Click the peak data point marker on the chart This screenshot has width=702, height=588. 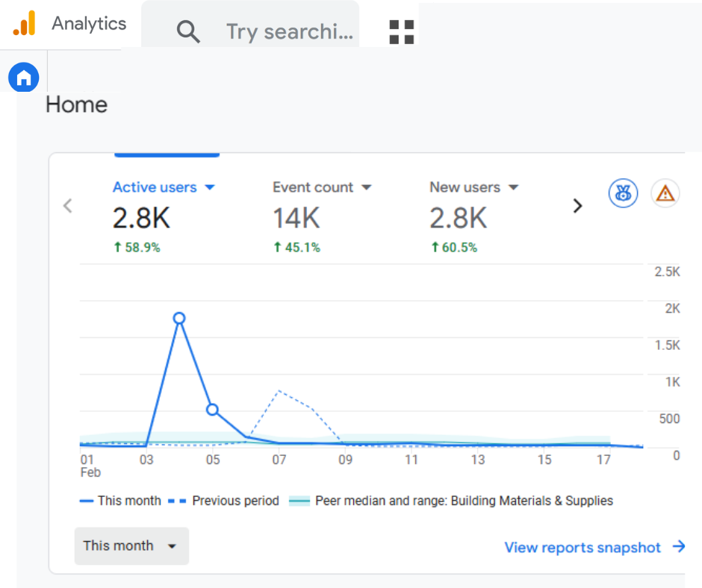(x=179, y=318)
